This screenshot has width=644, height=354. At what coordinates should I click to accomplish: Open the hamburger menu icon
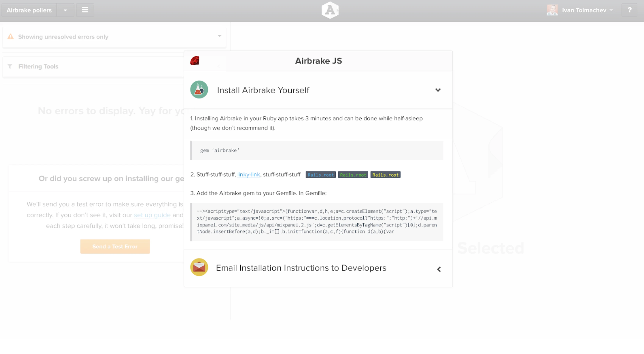[x=85, y=10]
